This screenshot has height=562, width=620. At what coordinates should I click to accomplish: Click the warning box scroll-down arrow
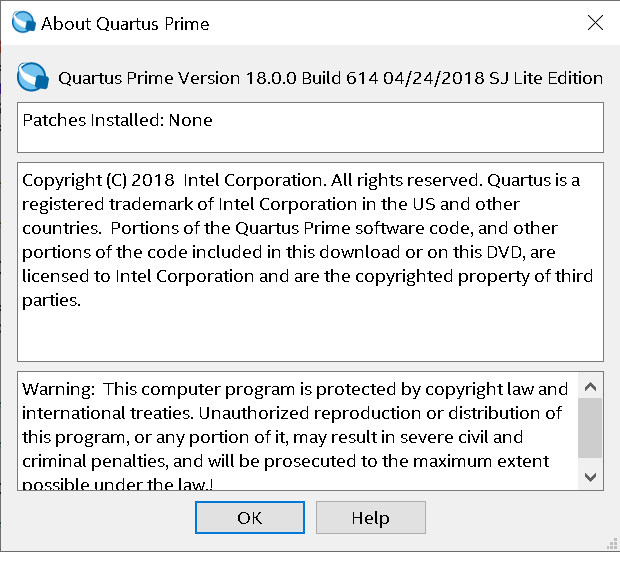pyautogui.click(x=590, y=477)
